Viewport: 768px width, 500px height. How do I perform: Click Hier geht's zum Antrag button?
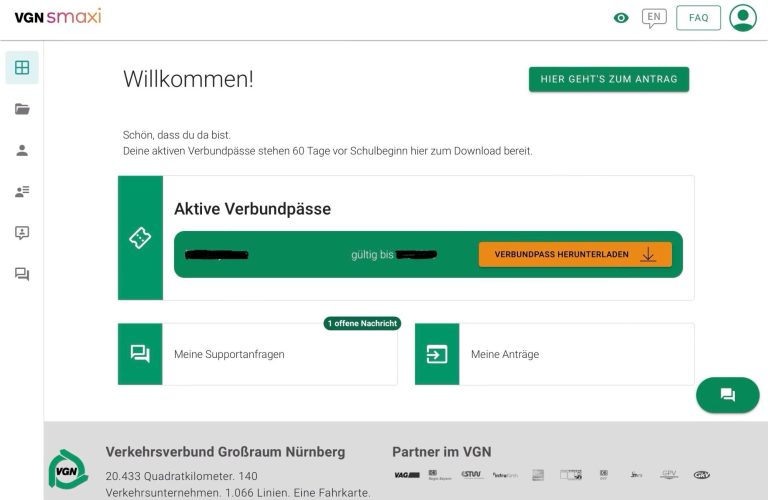click(609, 79)
